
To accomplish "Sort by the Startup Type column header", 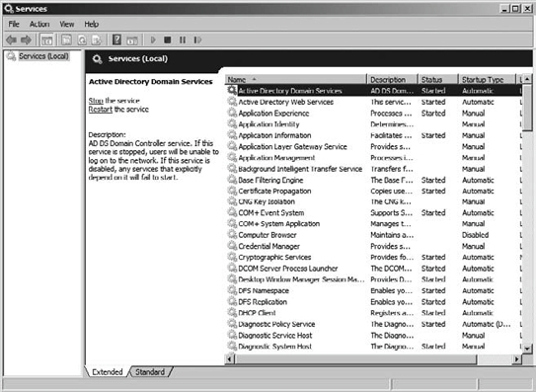I will coord(487,79).
